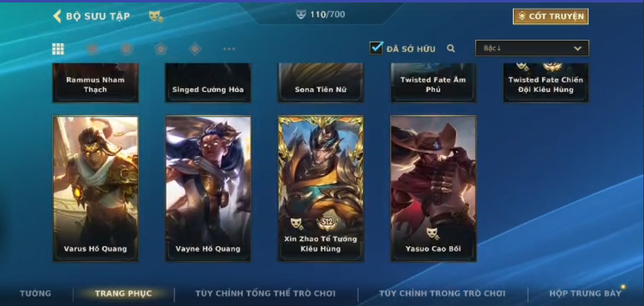The width and height of the screenshot is (644, 306).
Task: Uncheck the Đã Sở Hữu checkbox
Action: click(x=376, y=48)
